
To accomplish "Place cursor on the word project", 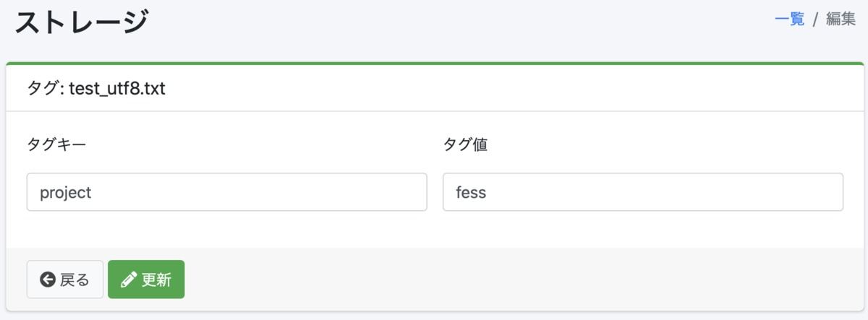I will point(66,193).
